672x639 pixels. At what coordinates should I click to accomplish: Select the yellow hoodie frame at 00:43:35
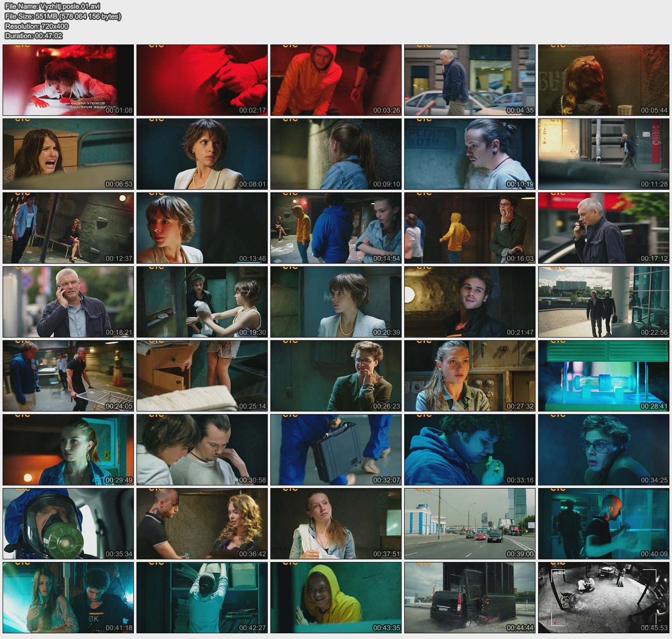pyautogui.click(x=336, y=598)
